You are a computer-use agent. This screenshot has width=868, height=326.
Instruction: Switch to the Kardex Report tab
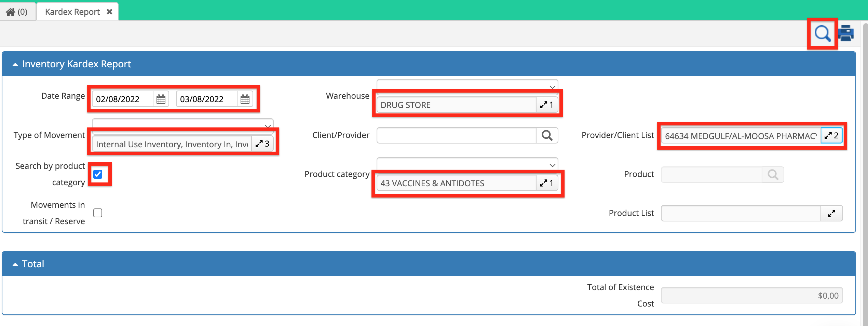[x=72, y=11]
